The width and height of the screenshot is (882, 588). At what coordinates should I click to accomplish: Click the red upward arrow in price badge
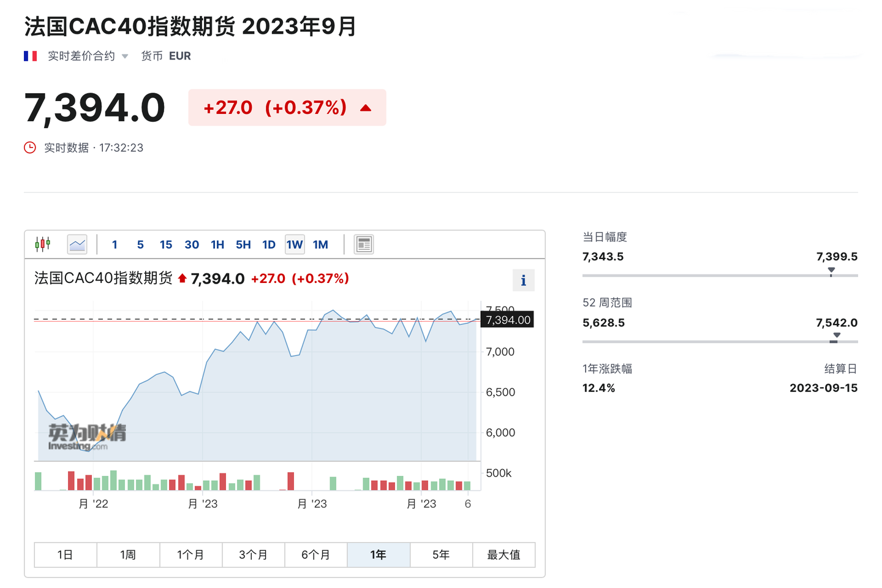[365, 107]
